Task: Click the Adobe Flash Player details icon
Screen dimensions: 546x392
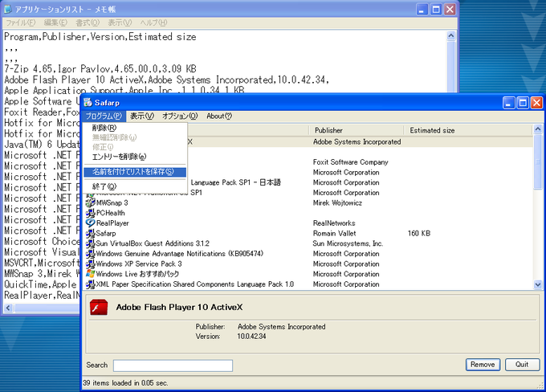Action: 99,308
